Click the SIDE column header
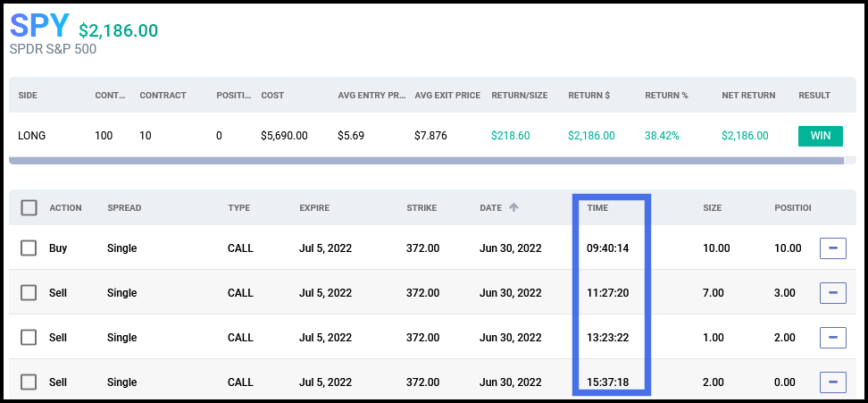This screenshot has width=868, height=403. tap(28, 96)
